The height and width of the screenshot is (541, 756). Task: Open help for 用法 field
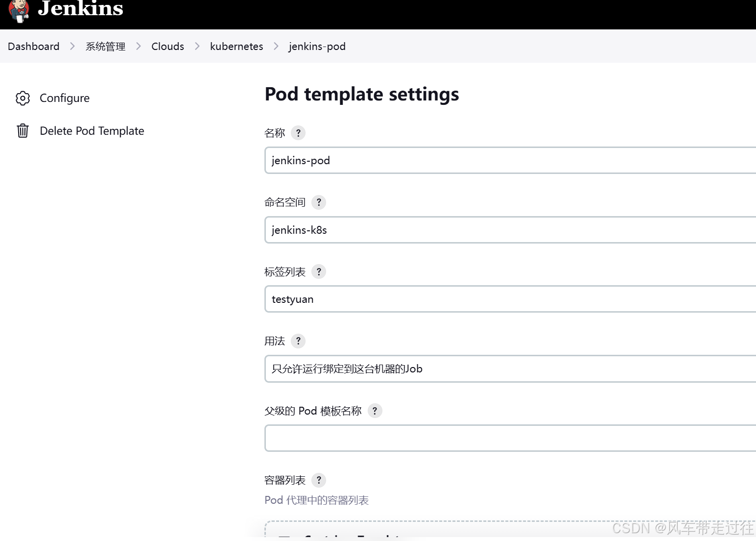tap(298, 341)
